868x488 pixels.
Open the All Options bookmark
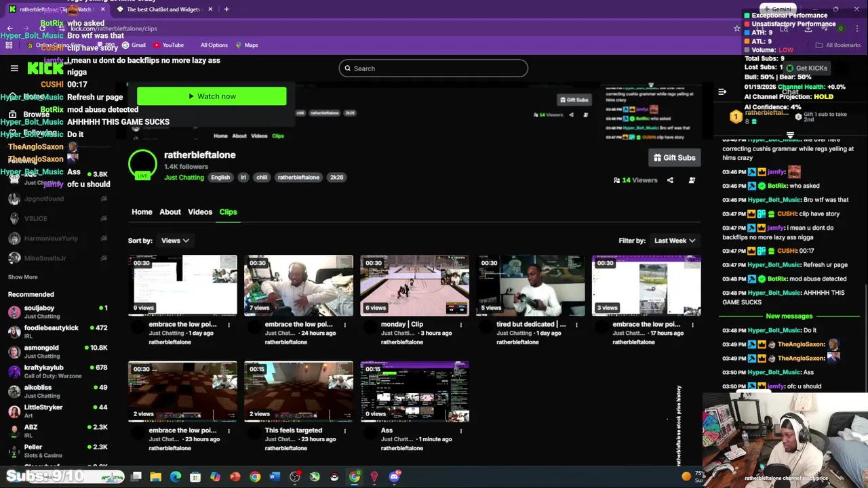click(214, 45)
